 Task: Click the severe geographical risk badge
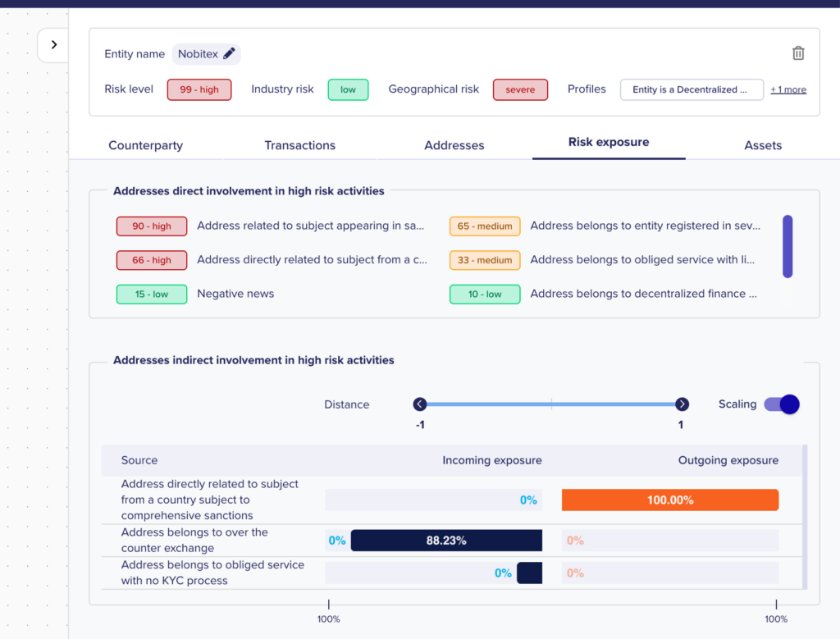click(x=520, y=89)
